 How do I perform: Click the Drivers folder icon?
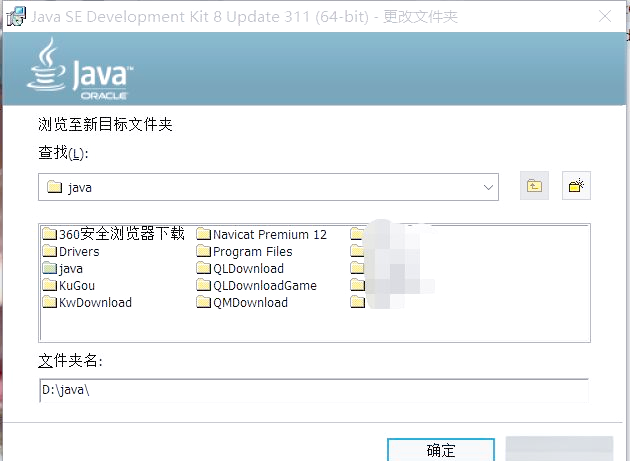50,251
